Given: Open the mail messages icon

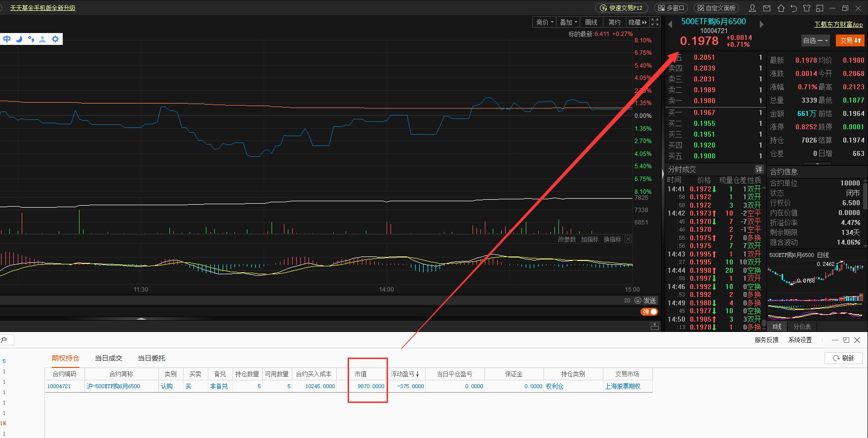Looking at the screenshot, I should [766, 8].
